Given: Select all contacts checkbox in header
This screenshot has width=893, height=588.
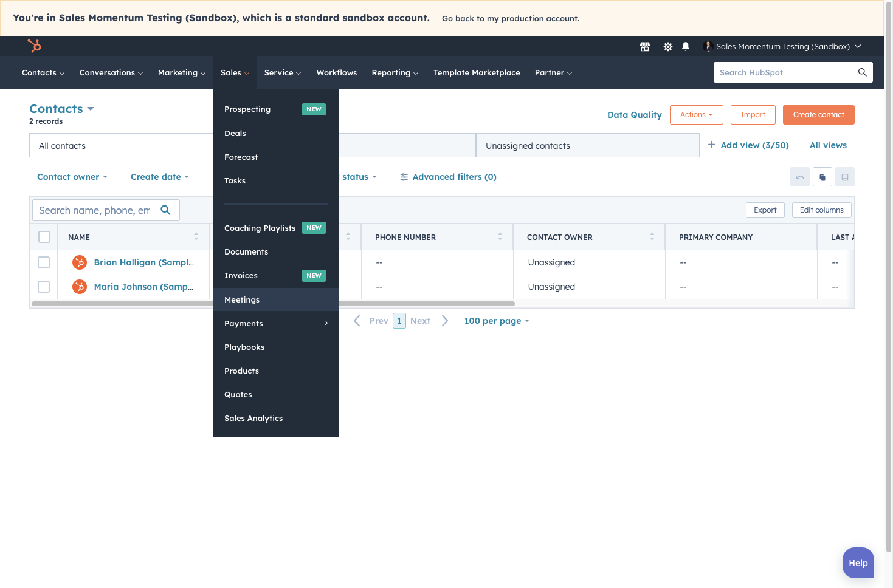Looking at the screenshot, I should coord(44,237).
